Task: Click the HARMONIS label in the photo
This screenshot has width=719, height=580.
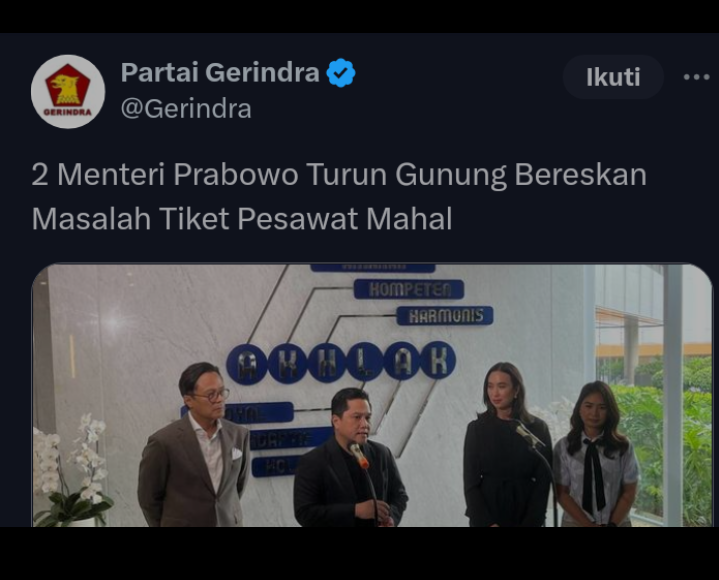Action: point(445,316)
